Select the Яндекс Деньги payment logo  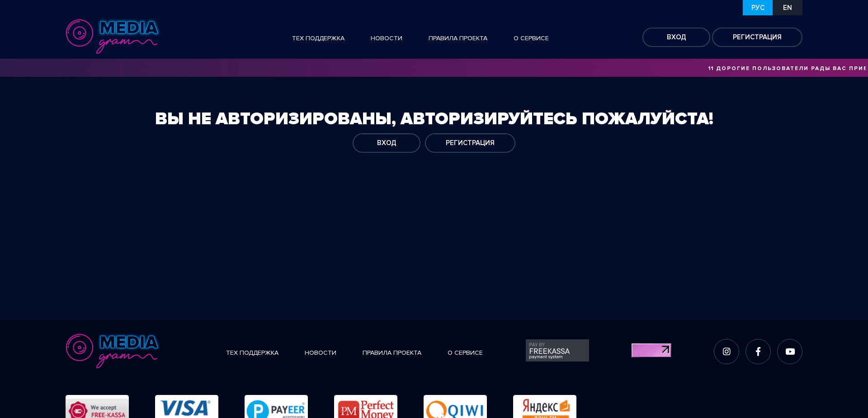point(544,408)
